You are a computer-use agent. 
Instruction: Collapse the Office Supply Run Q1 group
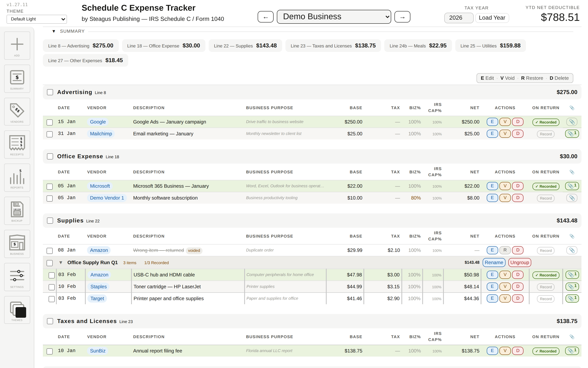[x=61, y=263]
